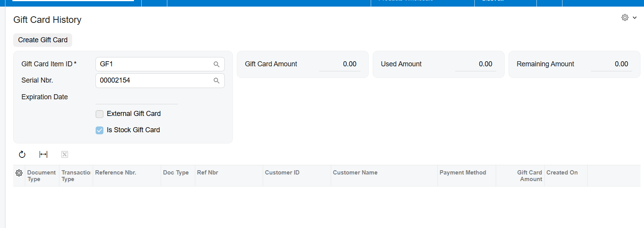Click the Remaining Amount value
This screenshot has width=644, height=228.
(611, 64)
